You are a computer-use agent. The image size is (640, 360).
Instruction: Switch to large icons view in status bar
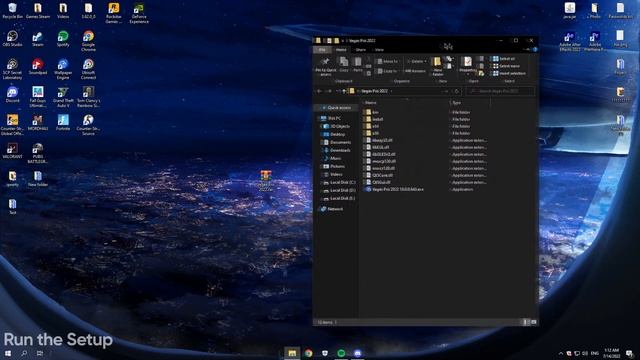[x=533, y=322]
